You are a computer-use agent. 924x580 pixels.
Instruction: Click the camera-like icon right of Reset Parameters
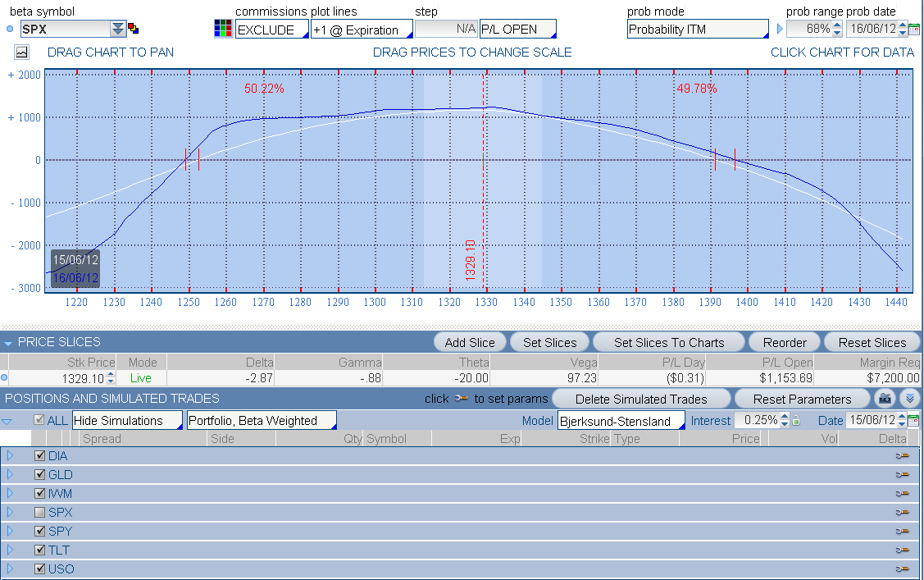pos(885,399)
